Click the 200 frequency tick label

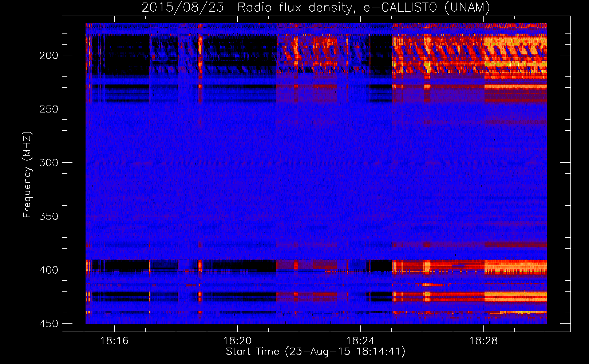[x=49, y=55]
